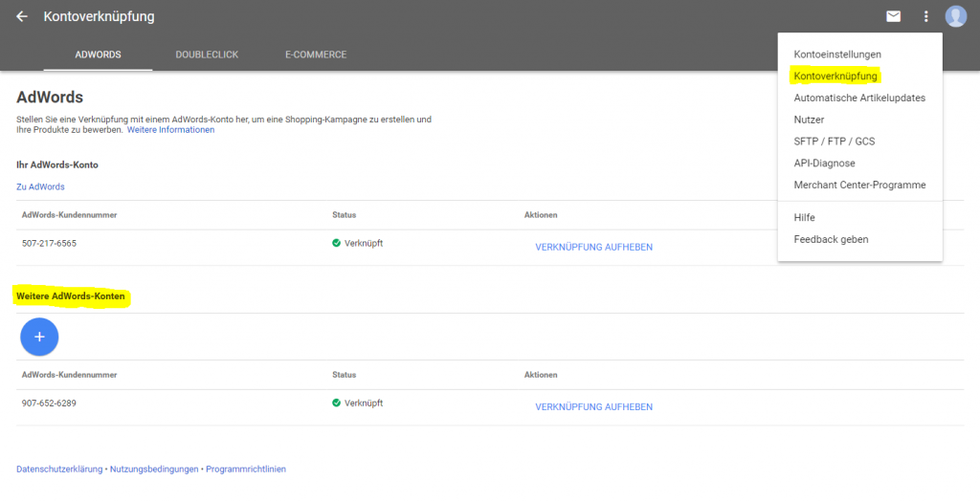This screenshot has height=502, width=980.
Task: Click Verknüpft status of account 907-652-6289
Action: (363, 404)
